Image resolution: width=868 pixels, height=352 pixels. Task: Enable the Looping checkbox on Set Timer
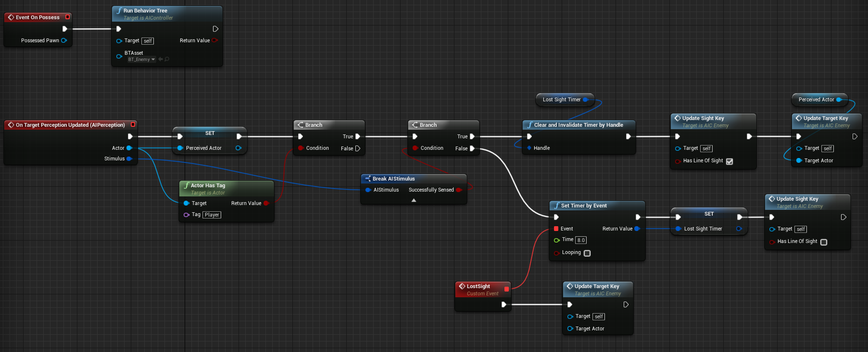[587, 253]
